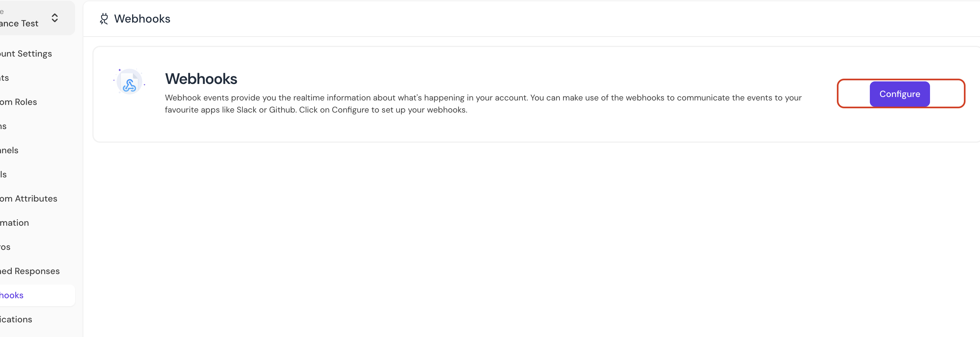Open Account Settings in sidebar
Screen dimensions: 980x337
click(26, 54)
